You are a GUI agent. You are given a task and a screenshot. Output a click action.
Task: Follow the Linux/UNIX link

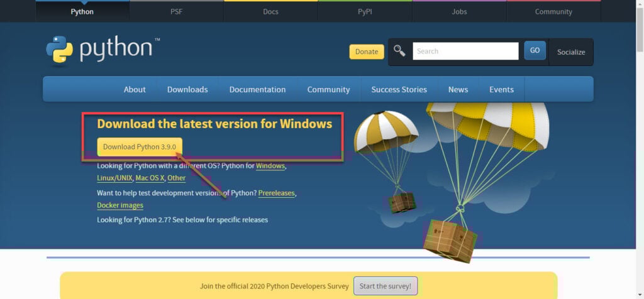point(115,178)
